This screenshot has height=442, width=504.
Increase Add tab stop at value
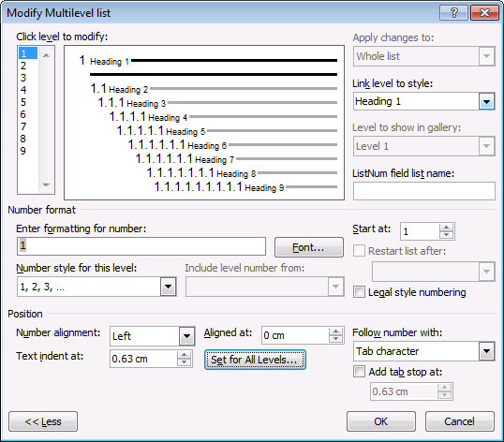445,388
